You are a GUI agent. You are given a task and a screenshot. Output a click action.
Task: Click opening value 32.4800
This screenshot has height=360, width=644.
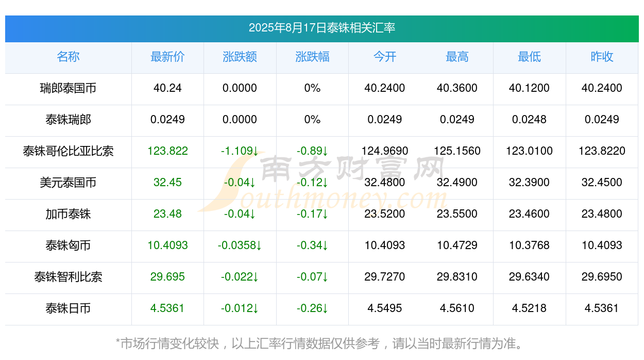point(385,183)
